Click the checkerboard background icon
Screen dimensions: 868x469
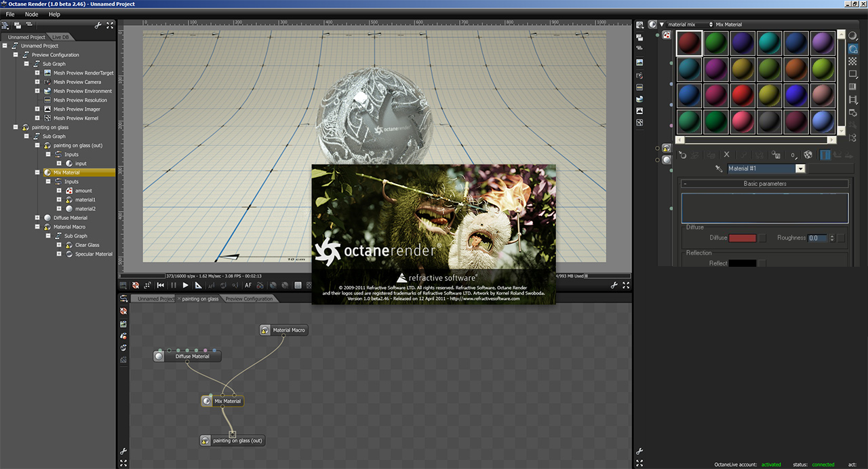852,62
